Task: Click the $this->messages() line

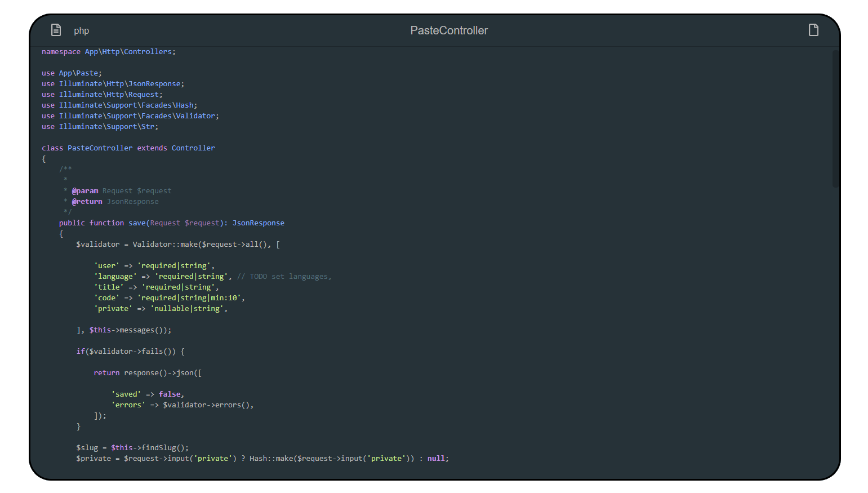Action: [x=124, y=330]
